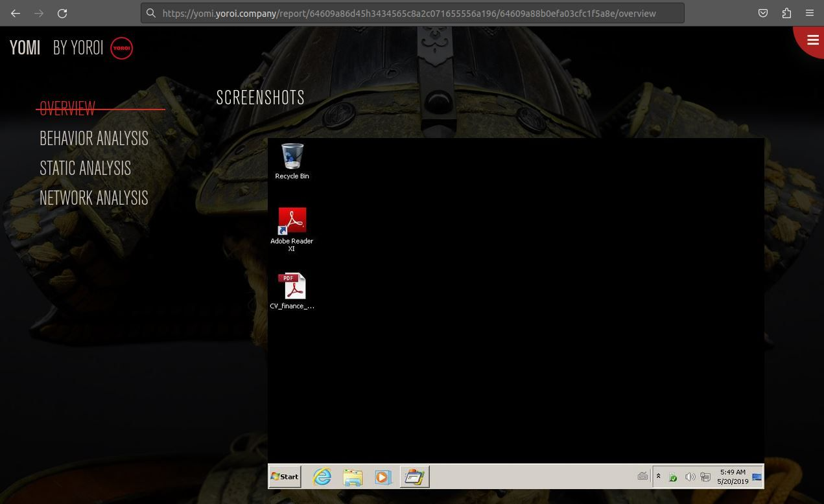Select the Overview section
824x504 pixels.
point(67,108)
